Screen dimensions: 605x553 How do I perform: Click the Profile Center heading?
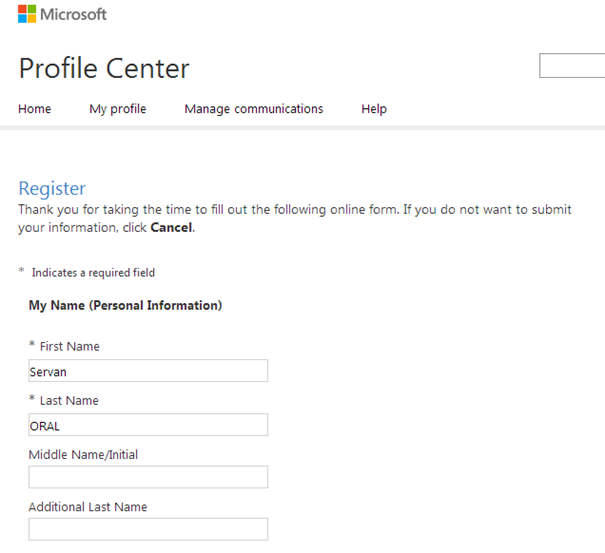pos(104,68)
